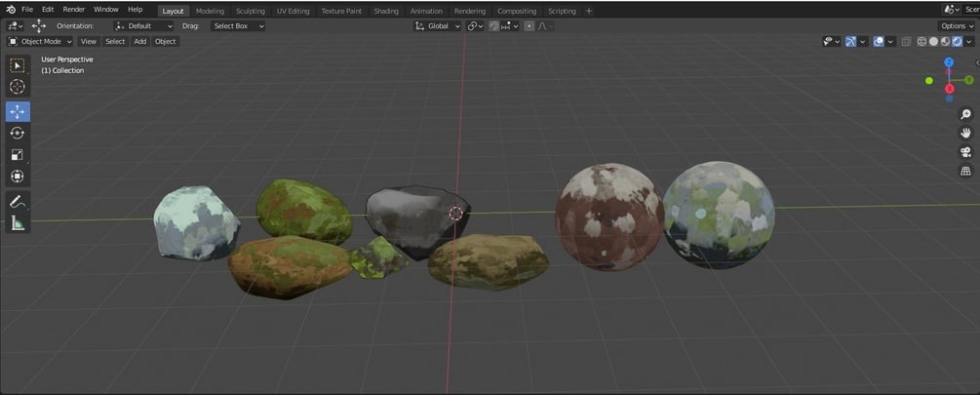The image size is (980, 395).
Task: Expand overlay settings dropdown arrow
Action: pos(890,42)
